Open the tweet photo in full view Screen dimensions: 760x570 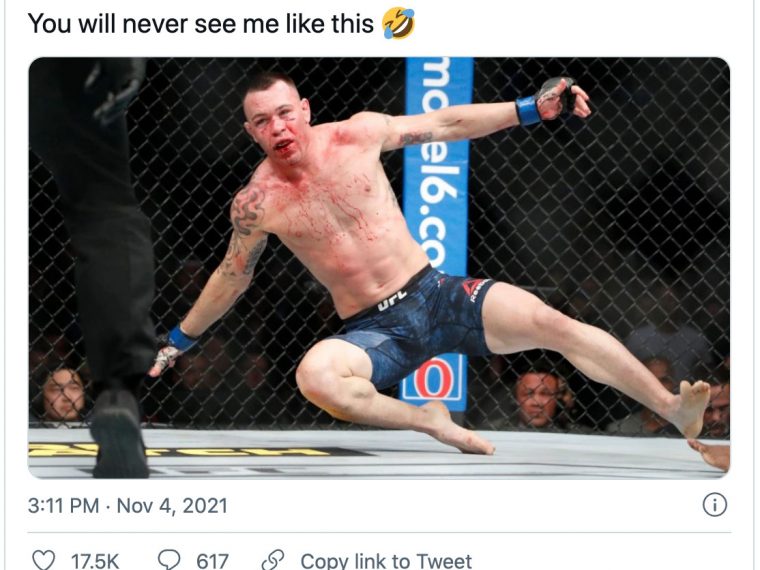379,268
